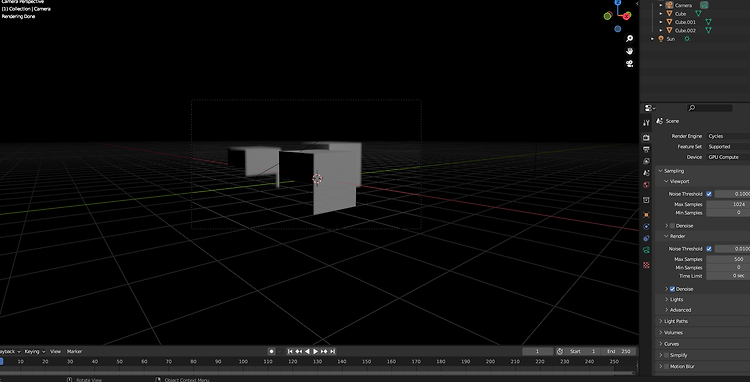Open the timeline Marker menu

click(74, 351)
